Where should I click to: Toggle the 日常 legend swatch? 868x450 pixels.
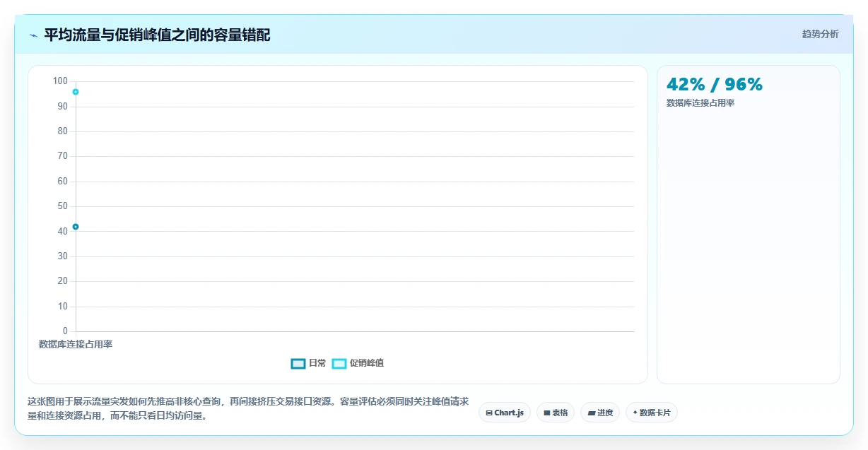pos(298,363)
